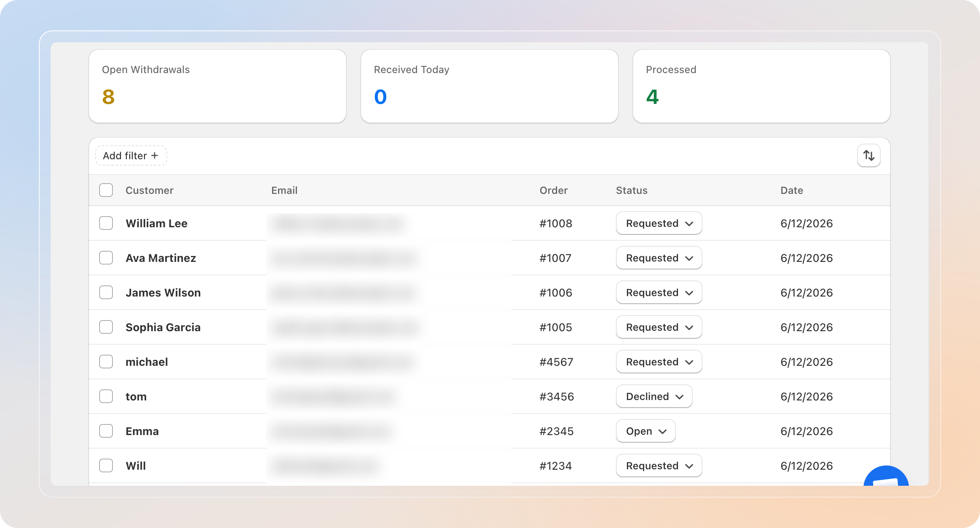Click the blurred email in Emma's row
Screen dimensions: 980x528
click(332, 431)
